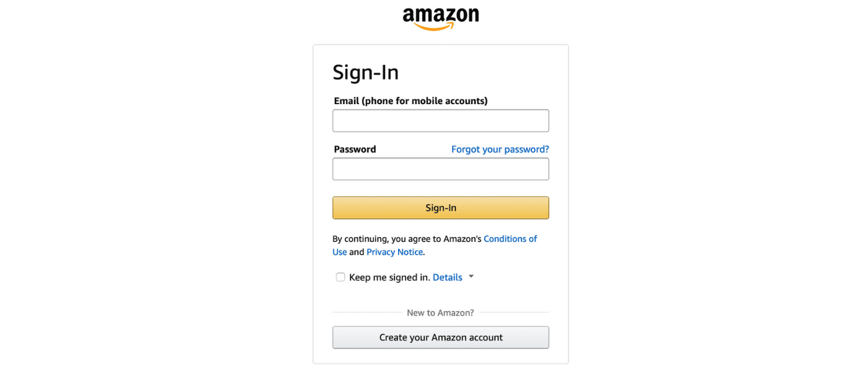Focus the Email or phone input field

coord(441,121)
